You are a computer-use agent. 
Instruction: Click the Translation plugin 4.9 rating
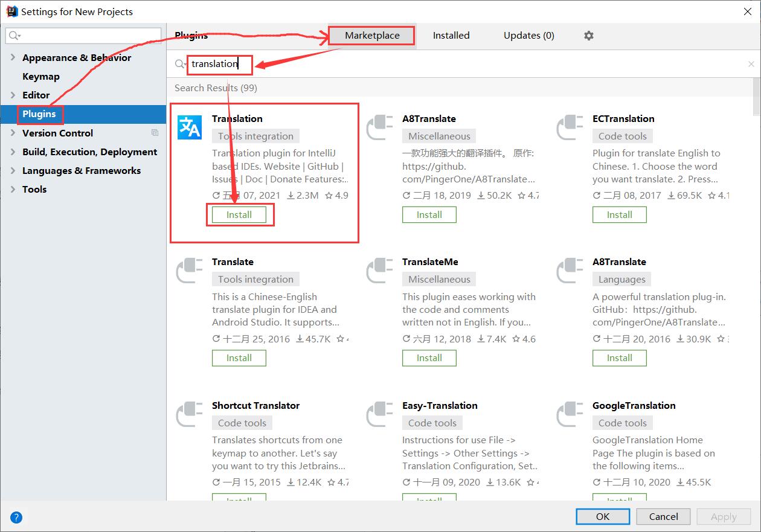pyautogui.click(x=337, y=195)
